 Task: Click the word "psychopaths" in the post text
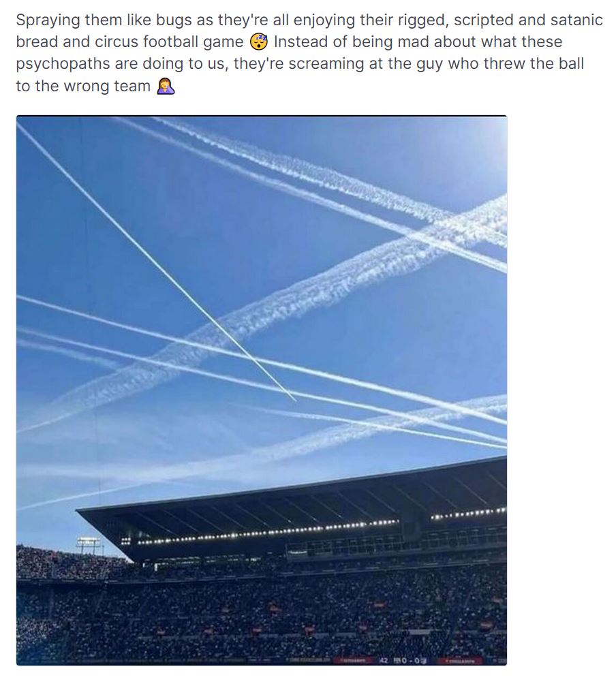63,64
